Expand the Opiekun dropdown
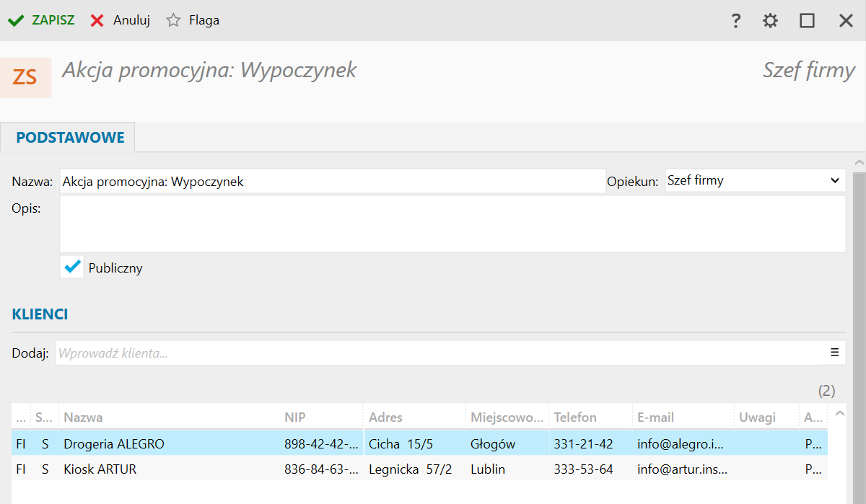The height and width of the screenshot is (504, 866). [x=834, y=180]
